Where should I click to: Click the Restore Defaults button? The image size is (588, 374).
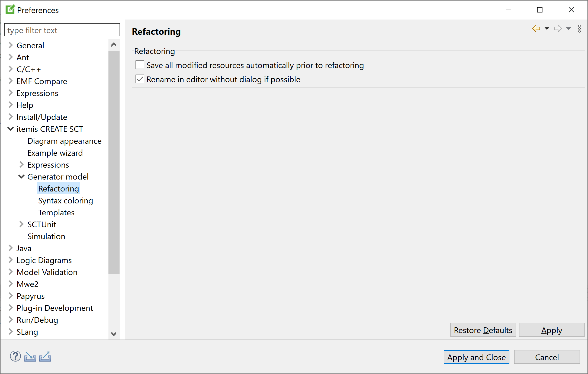coord(483,330)
